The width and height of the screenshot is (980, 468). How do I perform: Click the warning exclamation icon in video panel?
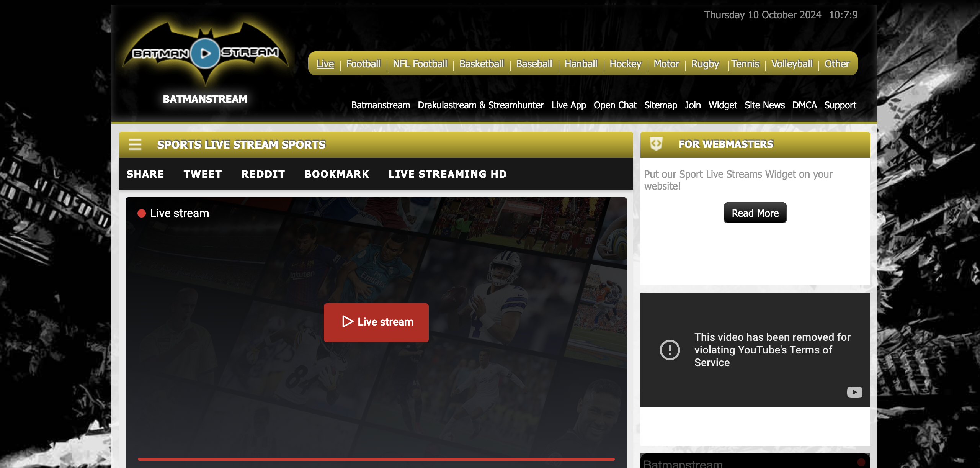(x=670, y=350)
